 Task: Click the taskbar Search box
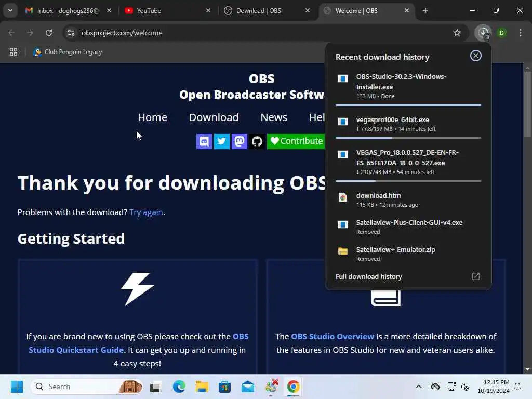click(x=87, y=387)
